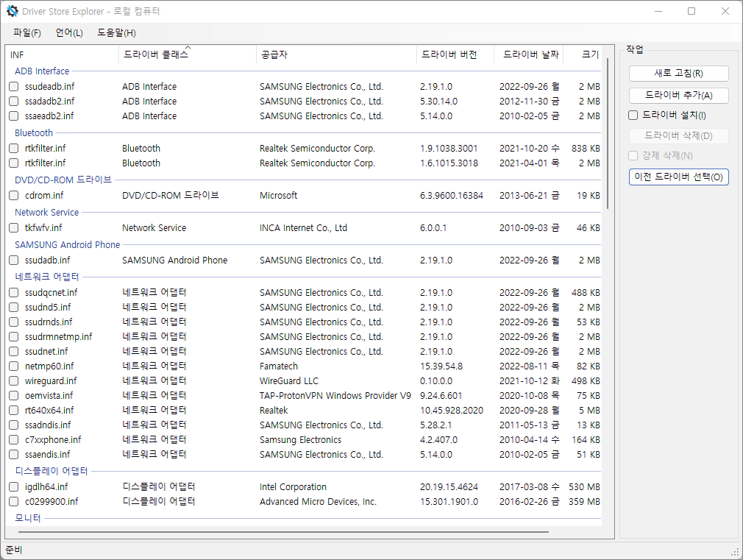Check the rtkfilter.inf version 1.6.1015.3018 box

14,163
